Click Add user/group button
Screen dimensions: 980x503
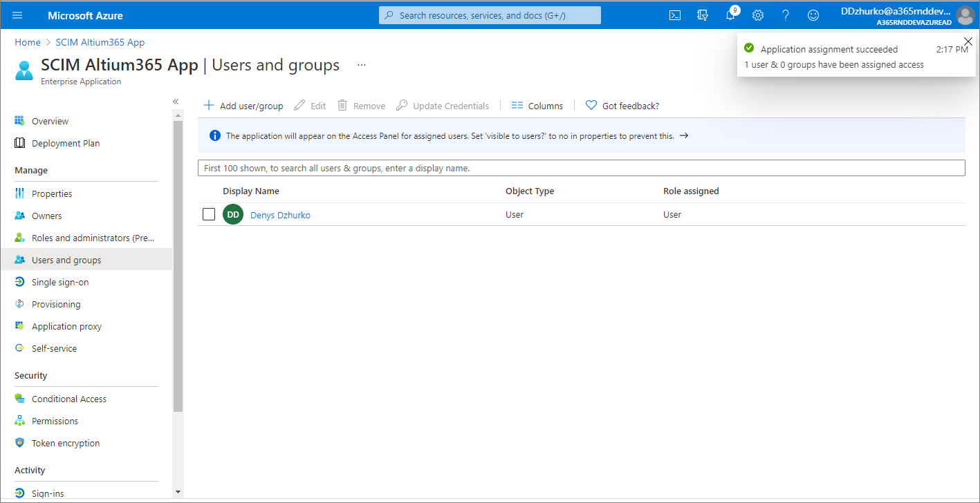click(243, 106)
